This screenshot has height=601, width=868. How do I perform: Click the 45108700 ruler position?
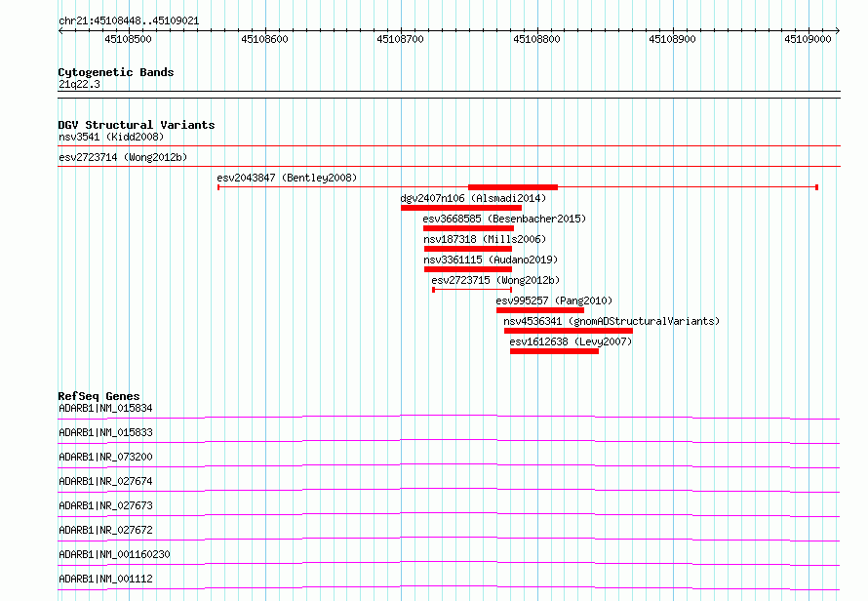[400, 39]
